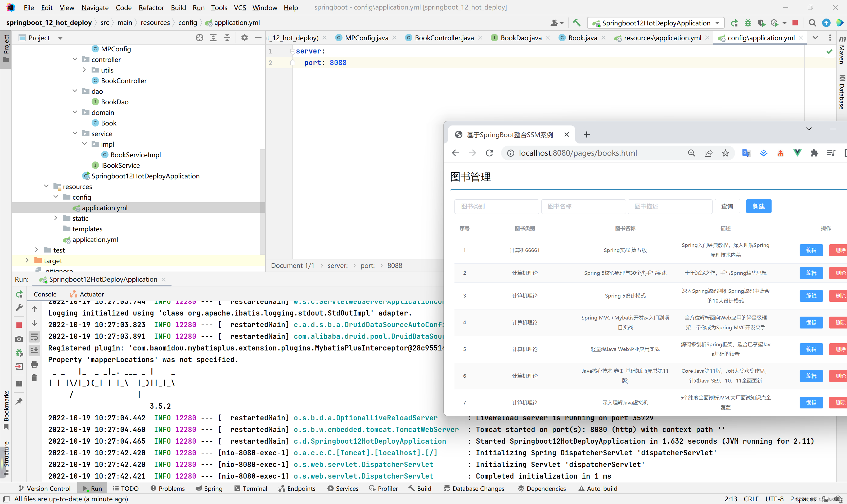Expand the test folder
The height and width of the screenshot is (504, 847).
[37, 250]
